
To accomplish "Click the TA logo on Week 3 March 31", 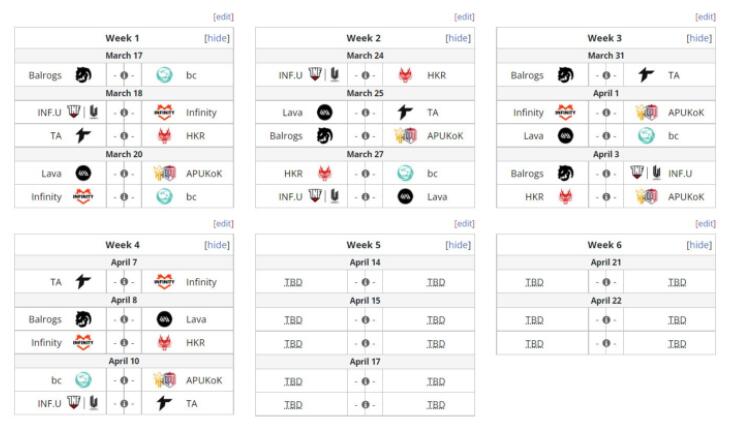I will 646,75.
